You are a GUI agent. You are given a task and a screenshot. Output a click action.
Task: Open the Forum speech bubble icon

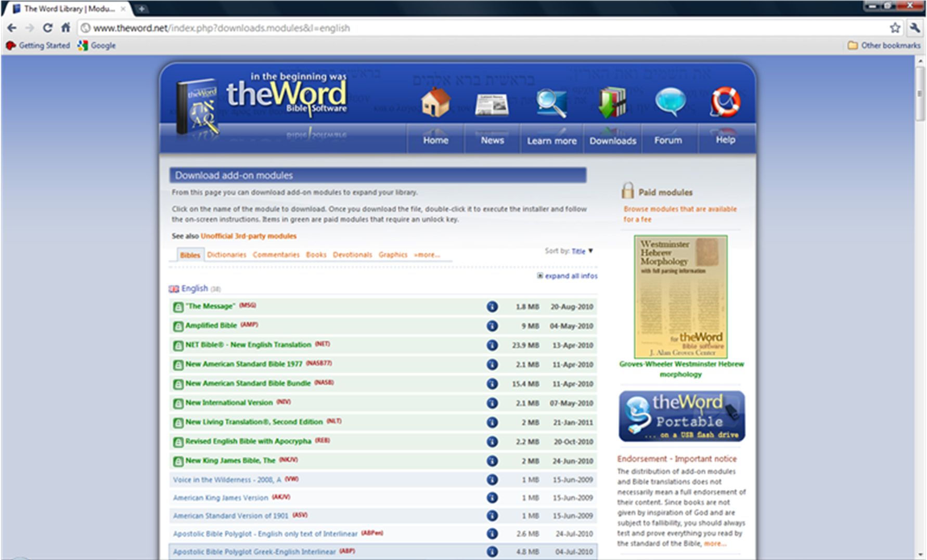(670, 102)
